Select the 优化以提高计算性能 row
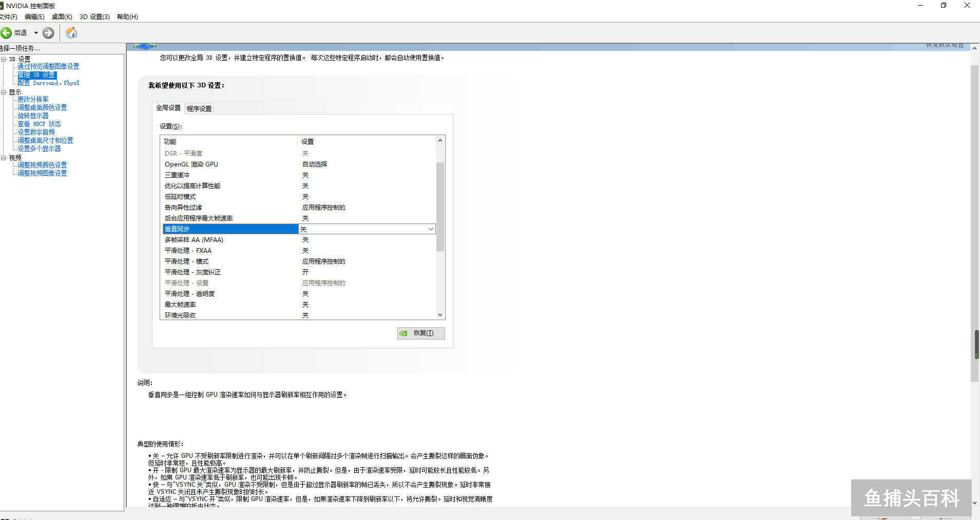The image size is (980, 520). tap(299, 186)
